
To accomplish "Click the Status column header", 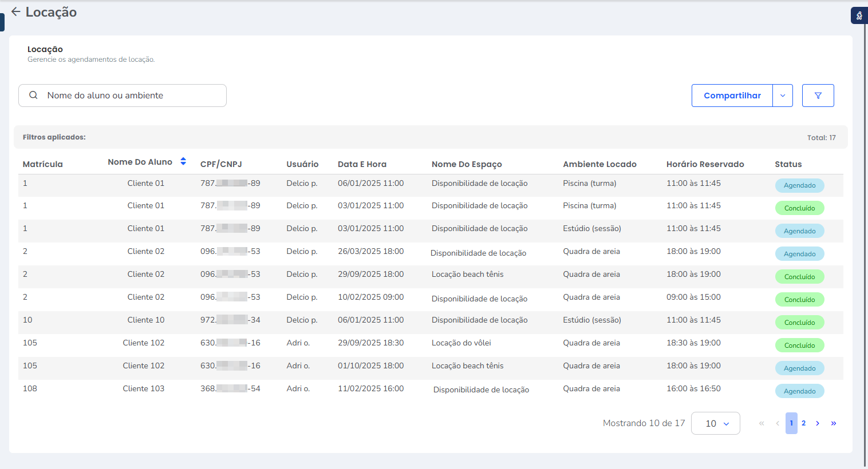I will click(788, 164).
